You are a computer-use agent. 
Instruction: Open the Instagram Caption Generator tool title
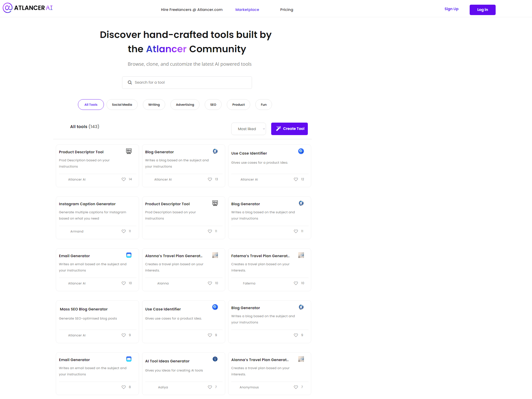(87, 204)
